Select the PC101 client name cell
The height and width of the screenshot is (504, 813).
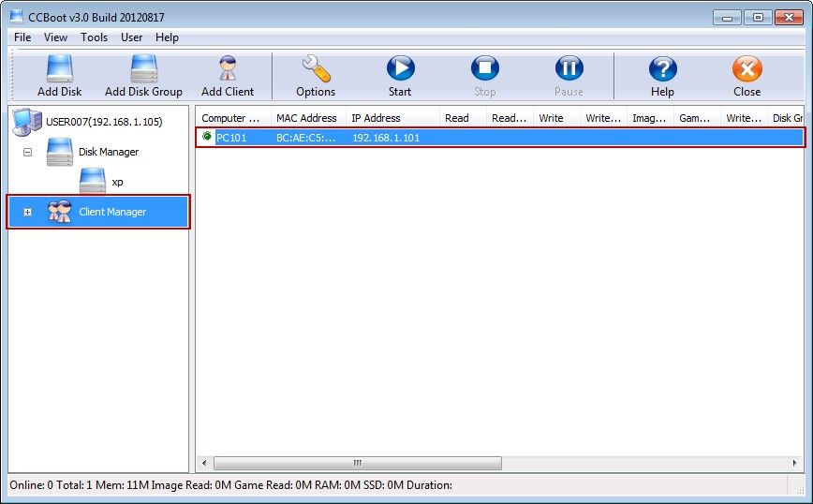point(231,138)
